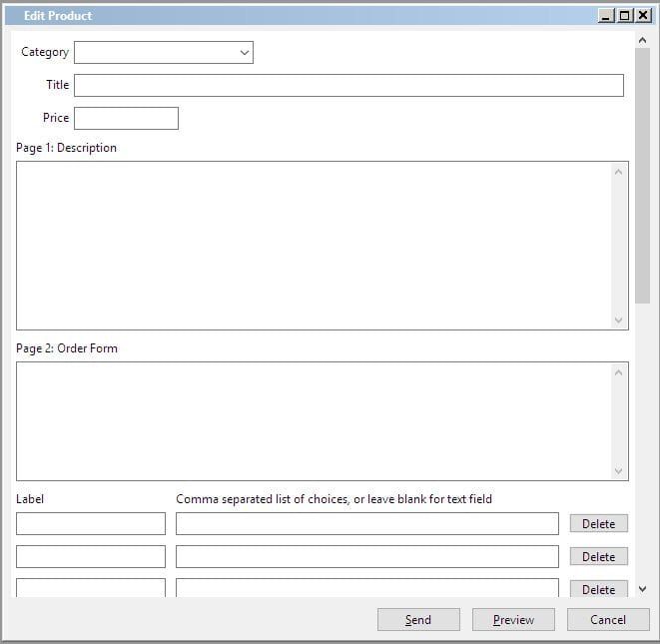Click inside Page 2 Order Form text area

(x=314, y=421)
